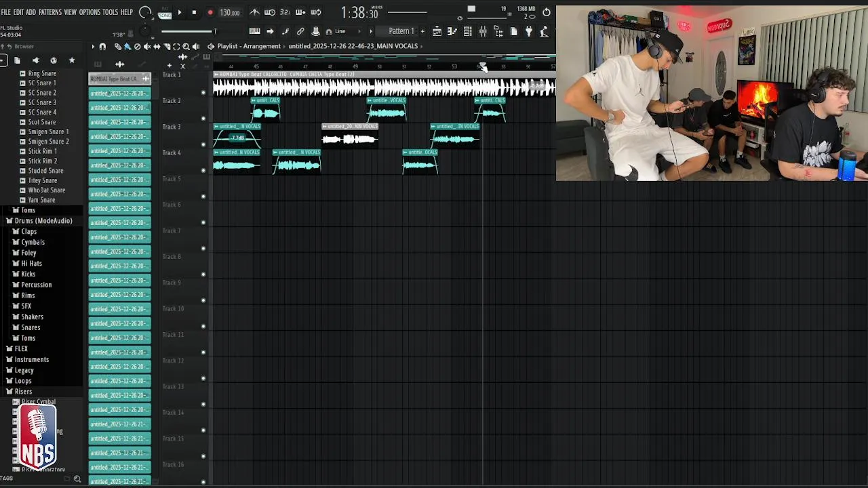Open the Mixer icon
This screenshot has height=488, width=868.
pyautogui.click(x=483, y=31)
